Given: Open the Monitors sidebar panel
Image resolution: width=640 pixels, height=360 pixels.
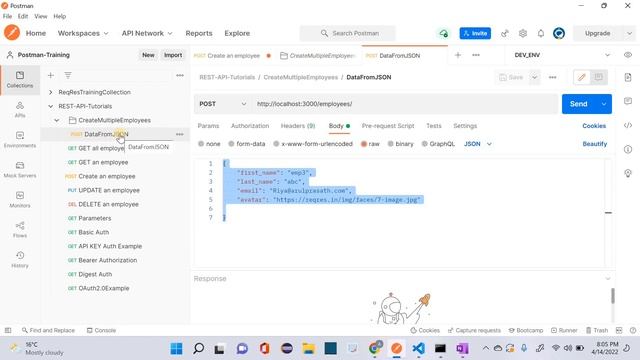Looking at the screenshot, I should point(20,199).
